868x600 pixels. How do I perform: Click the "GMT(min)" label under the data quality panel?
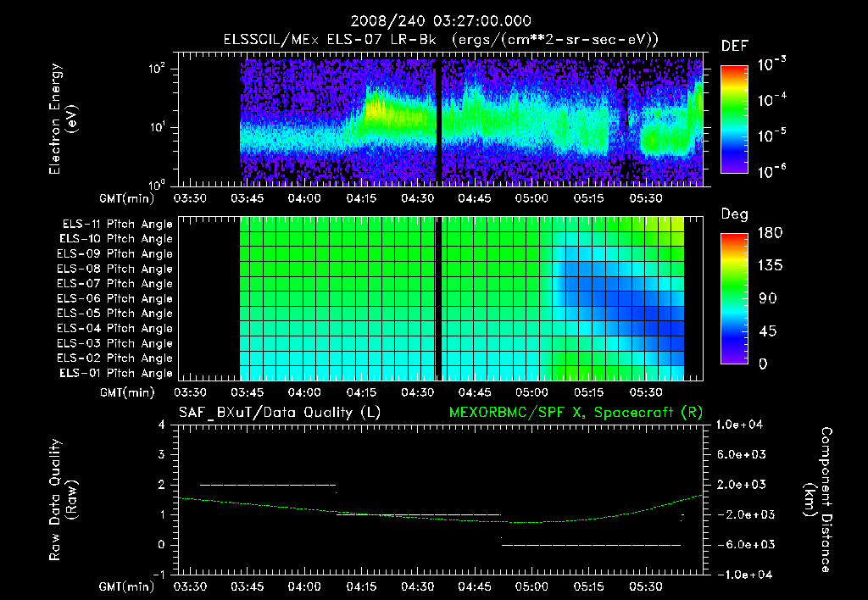coord(127,586)
